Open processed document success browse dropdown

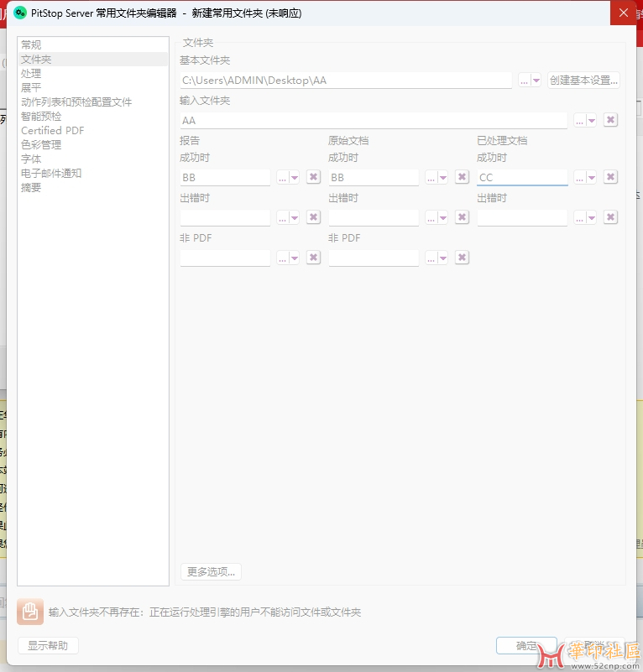pos(585,178)
